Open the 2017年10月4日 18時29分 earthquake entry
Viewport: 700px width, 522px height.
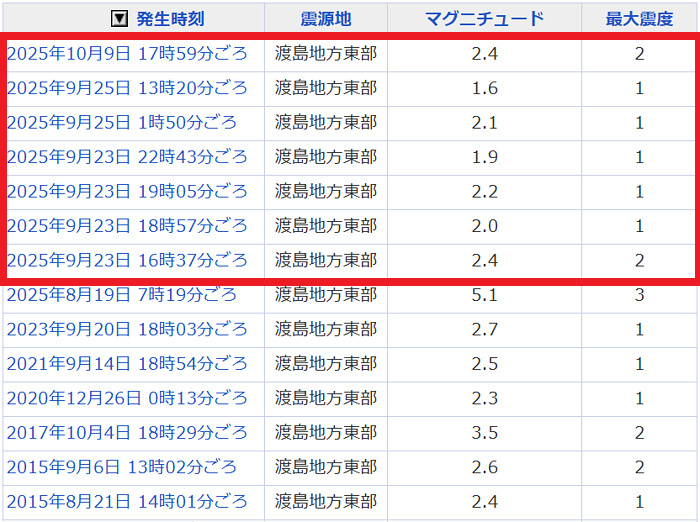tap(127, 433)
